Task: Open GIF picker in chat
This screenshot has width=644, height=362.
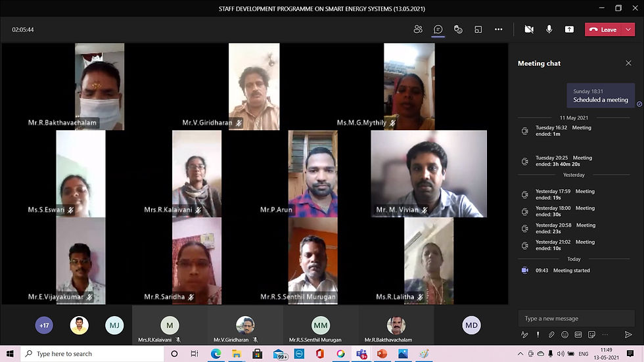Action: pos(578,334)
